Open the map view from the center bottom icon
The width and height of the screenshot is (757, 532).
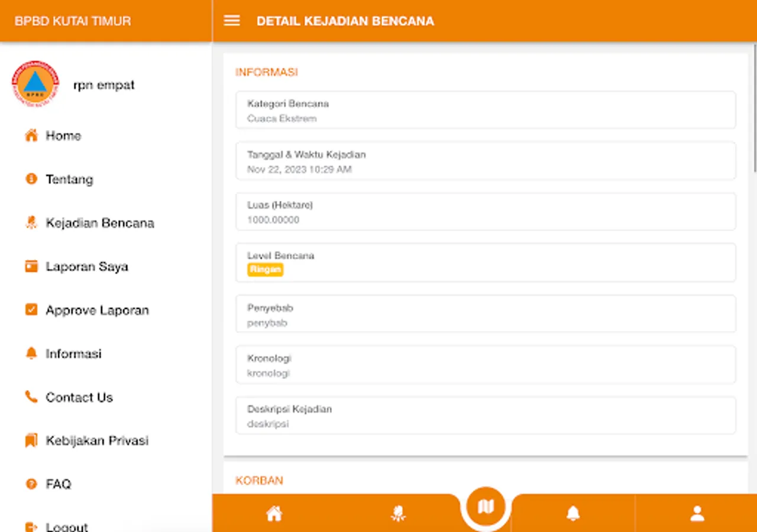coord(485,505)
